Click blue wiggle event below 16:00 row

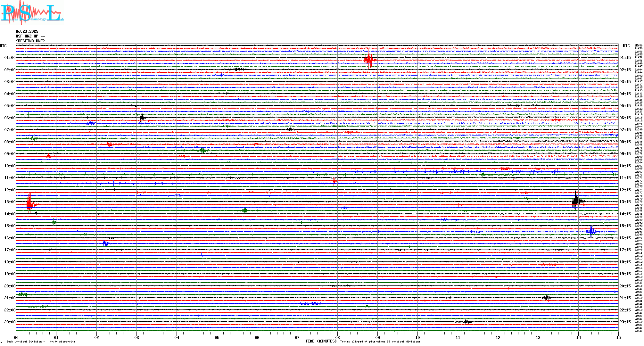[106, 243]
